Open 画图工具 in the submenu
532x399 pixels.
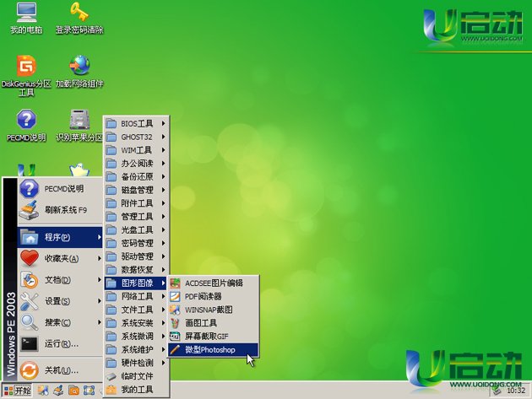(x=214, y=323)
